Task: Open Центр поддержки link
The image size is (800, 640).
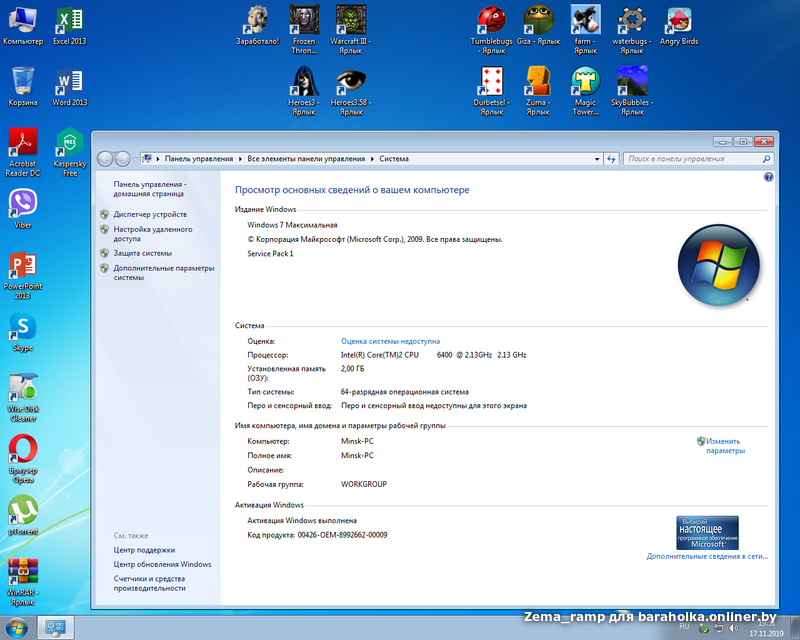Action: coord(144,550)
